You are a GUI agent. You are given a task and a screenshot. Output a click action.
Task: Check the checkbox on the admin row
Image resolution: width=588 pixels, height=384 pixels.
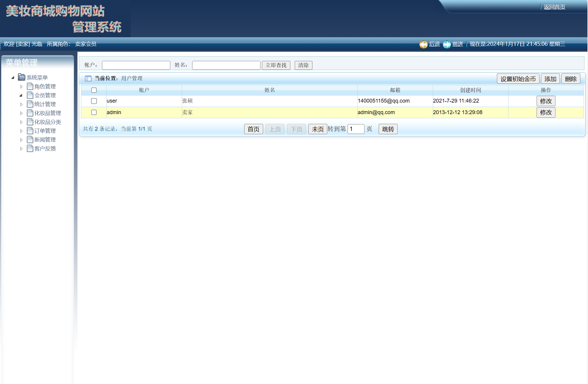94,112
